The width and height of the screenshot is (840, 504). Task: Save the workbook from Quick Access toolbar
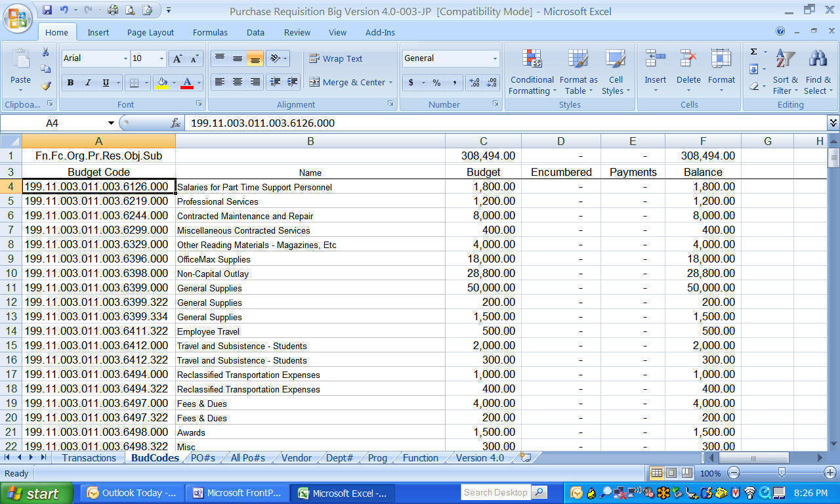[47, 10]
